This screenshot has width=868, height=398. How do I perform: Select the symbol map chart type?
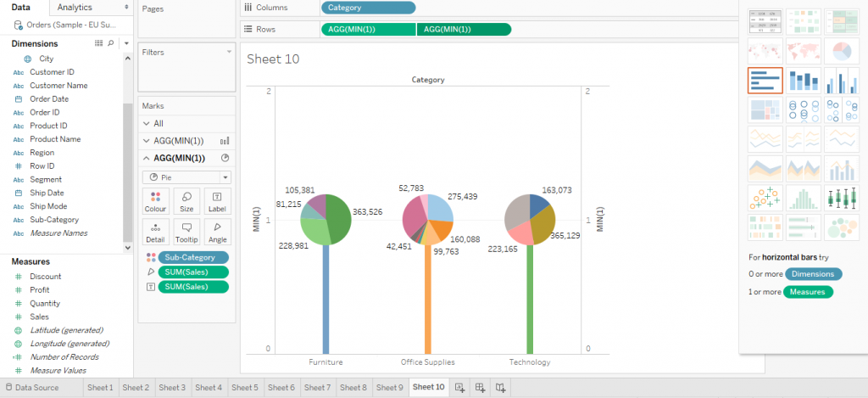pyautogui.click(x=765, y=51)
